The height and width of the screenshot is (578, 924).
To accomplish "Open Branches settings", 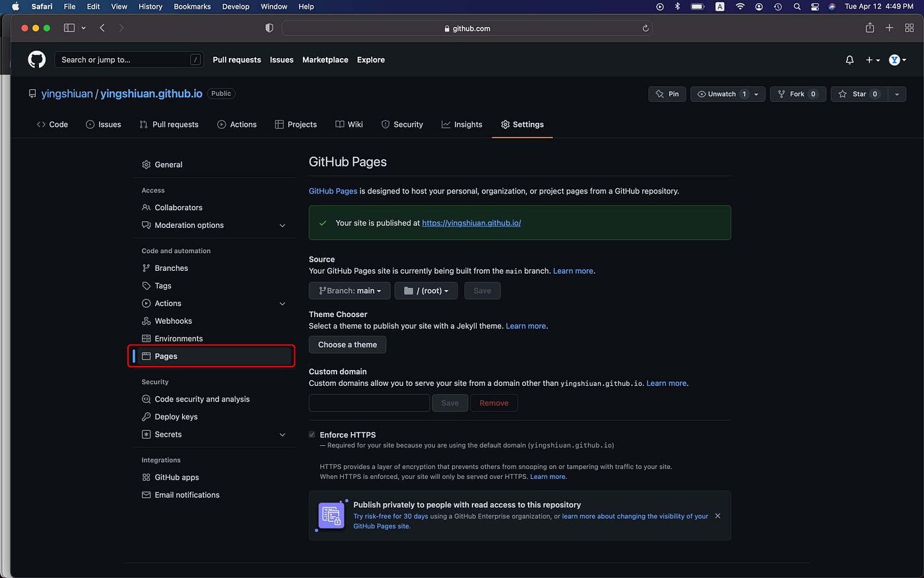I will tap(213, 268).
